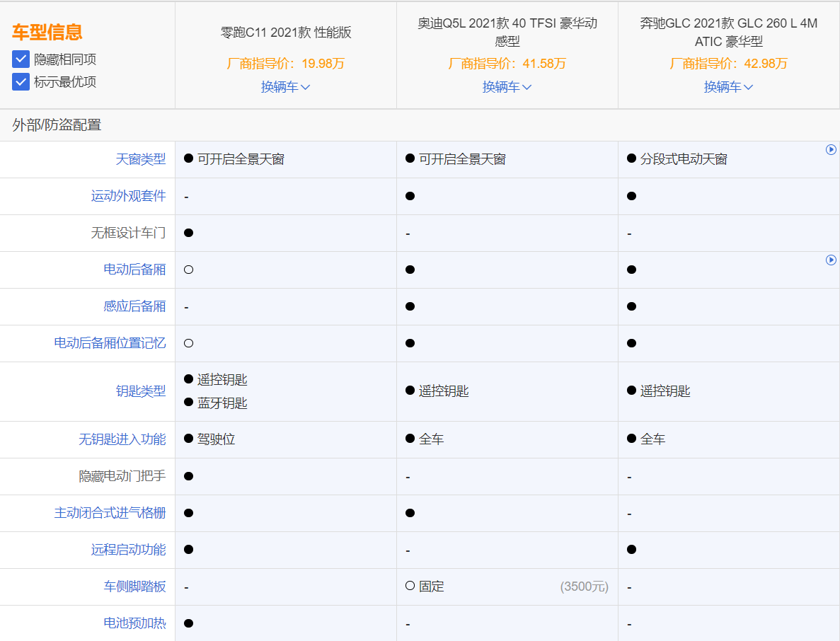The image size is (840, 641).
Task: Play the video icon in 电动后备厢 row
Action: (x=831, y=260)
